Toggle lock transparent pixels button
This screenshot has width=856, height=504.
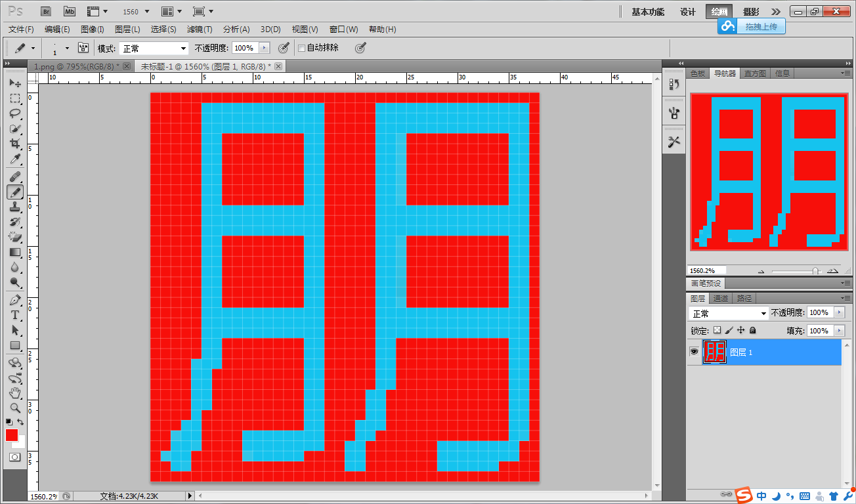click(x=717, y=330)
